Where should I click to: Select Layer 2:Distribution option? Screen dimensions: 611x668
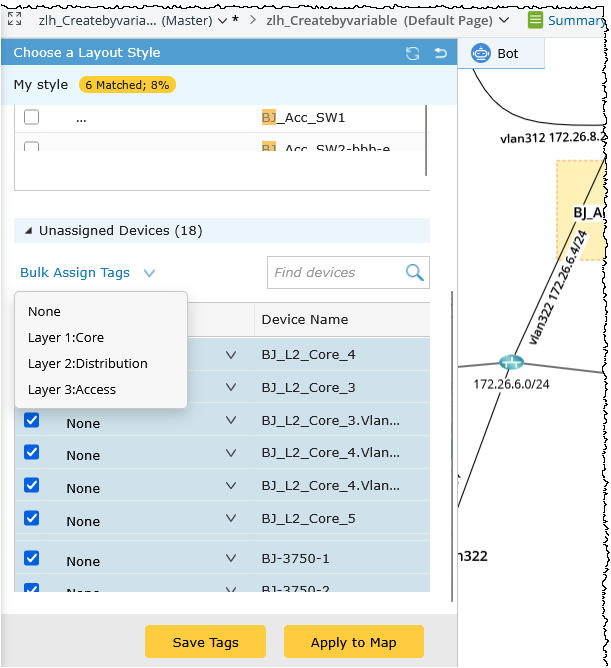click(x=88, y=364)
